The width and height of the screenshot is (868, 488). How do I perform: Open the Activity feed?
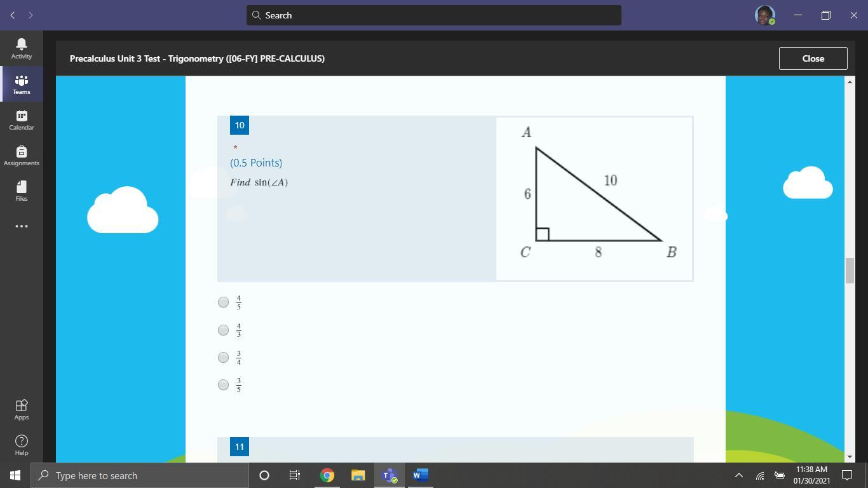pos(22,48)
